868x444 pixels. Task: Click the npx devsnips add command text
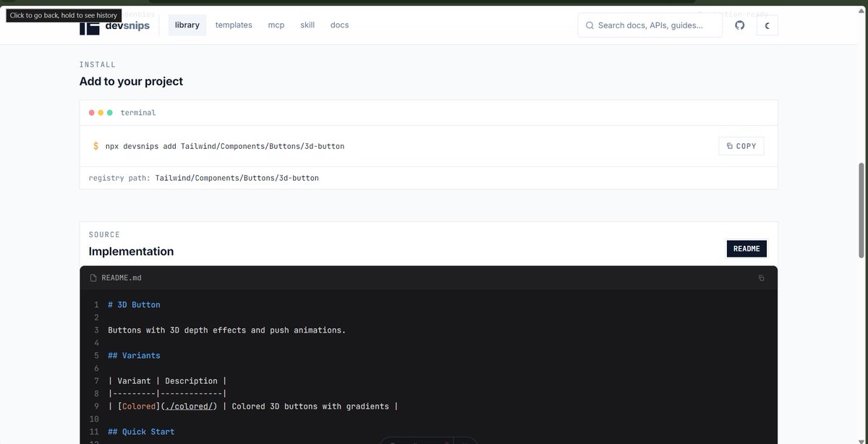225,146
